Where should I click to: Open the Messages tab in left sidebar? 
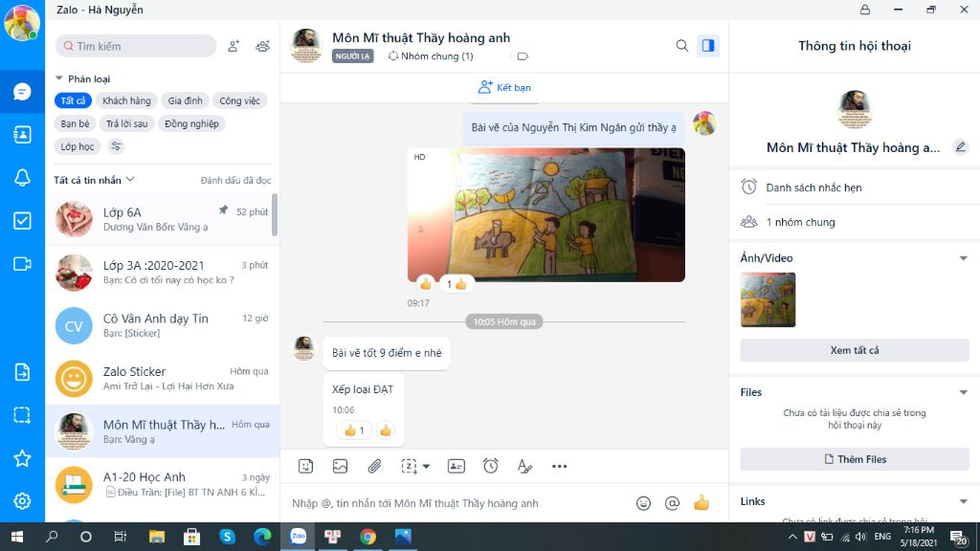22,92
